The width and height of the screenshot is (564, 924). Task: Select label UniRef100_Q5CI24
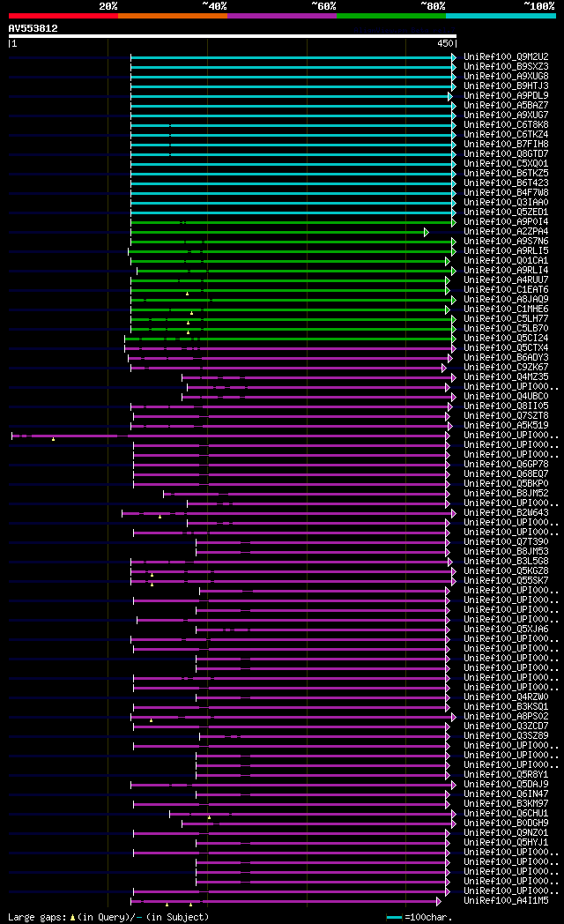click(506, 339)
